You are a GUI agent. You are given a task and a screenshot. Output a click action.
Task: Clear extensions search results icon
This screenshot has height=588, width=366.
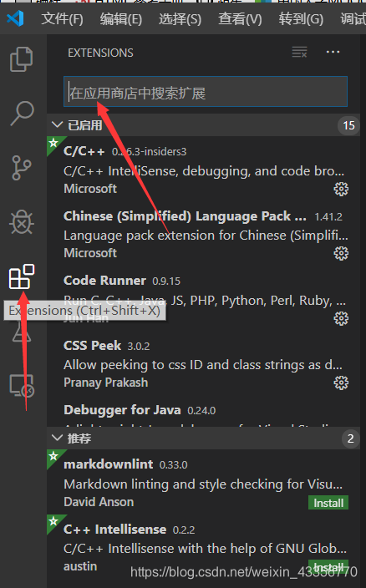(x=300, y=52)
